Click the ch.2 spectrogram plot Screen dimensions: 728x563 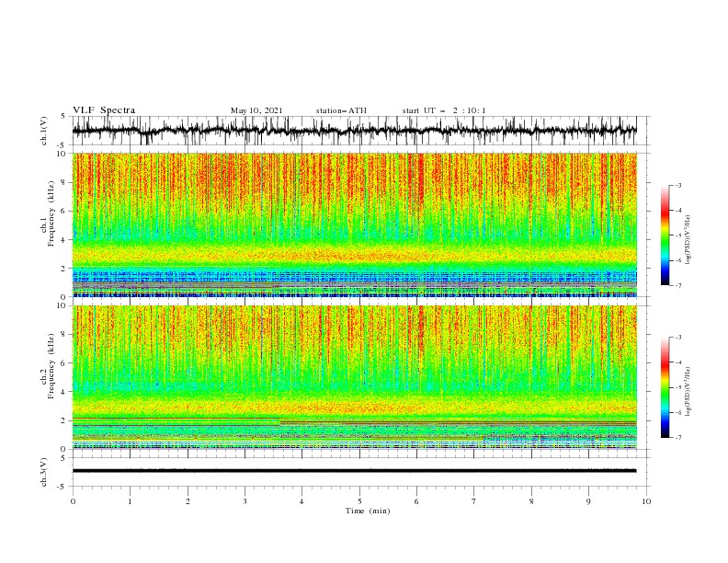click(x=354, y=377)
